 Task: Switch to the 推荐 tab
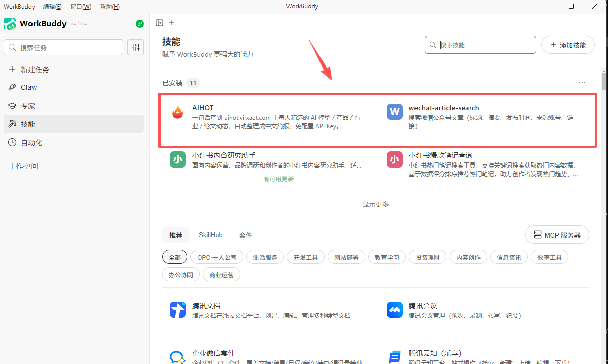pos(176,235)
